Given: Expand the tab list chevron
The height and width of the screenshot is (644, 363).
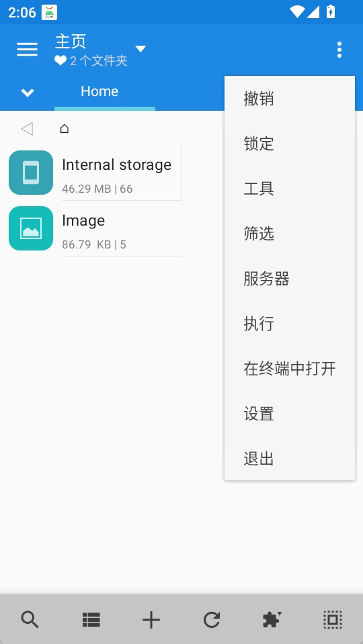Looking at the screenshot, I should 28,93.
